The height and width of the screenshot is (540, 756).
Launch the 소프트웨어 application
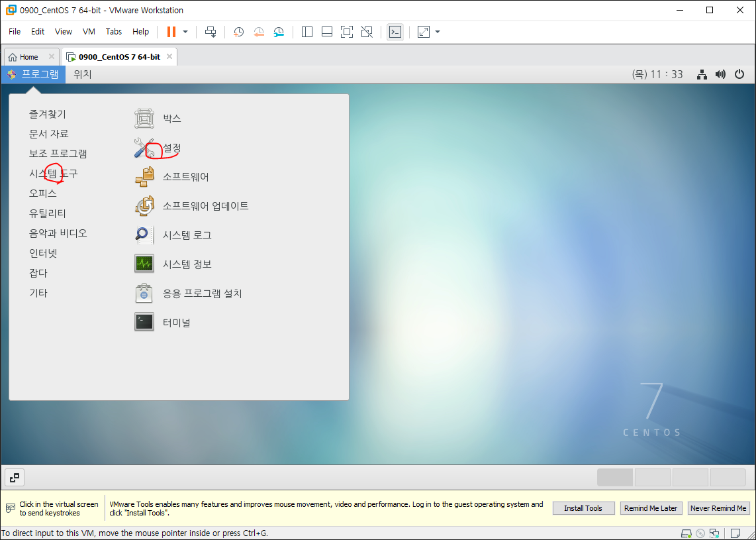[x=171, y=177]
